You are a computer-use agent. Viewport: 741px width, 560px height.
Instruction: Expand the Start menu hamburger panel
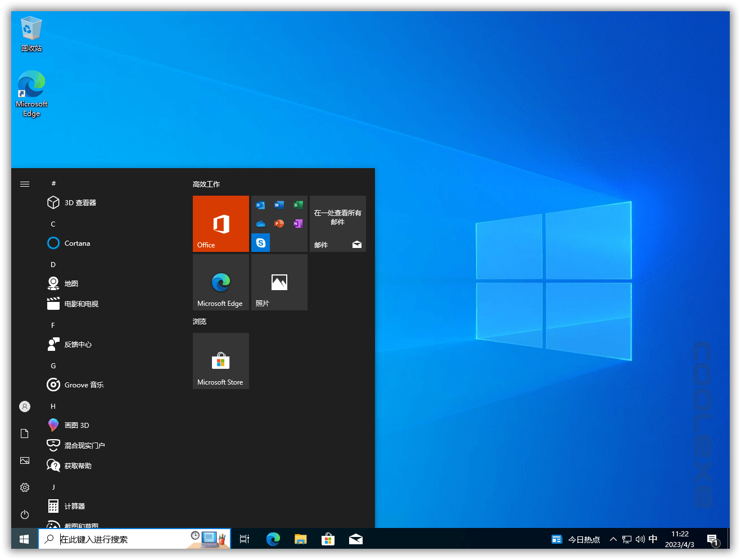pos(24,184)
